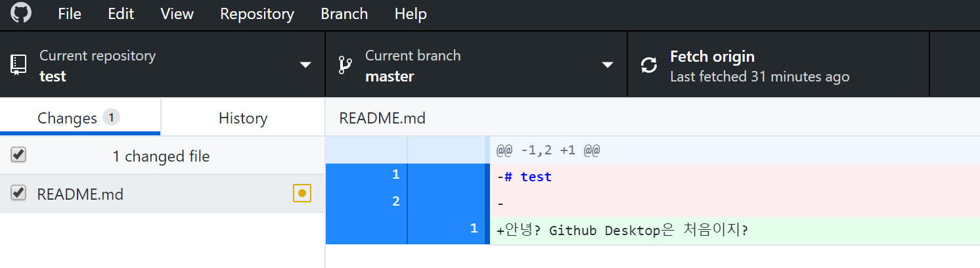The width and height of the screenshot is (980, 268).
Task: Toggle selection of deleted line 1 gutter
Action: (407, 177)
